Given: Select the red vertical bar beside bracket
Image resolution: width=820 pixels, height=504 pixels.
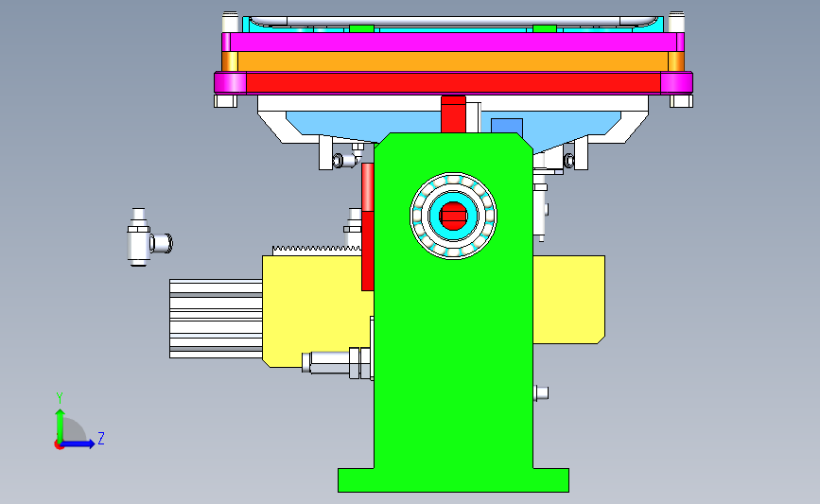Looking at the screenshot, I should [368, 226].
